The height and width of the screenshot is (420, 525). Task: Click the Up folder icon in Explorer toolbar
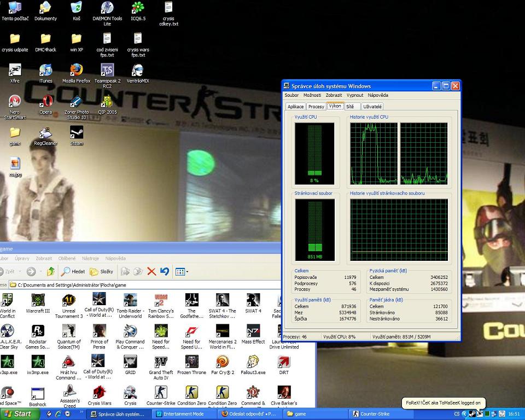tap(51, 271)
